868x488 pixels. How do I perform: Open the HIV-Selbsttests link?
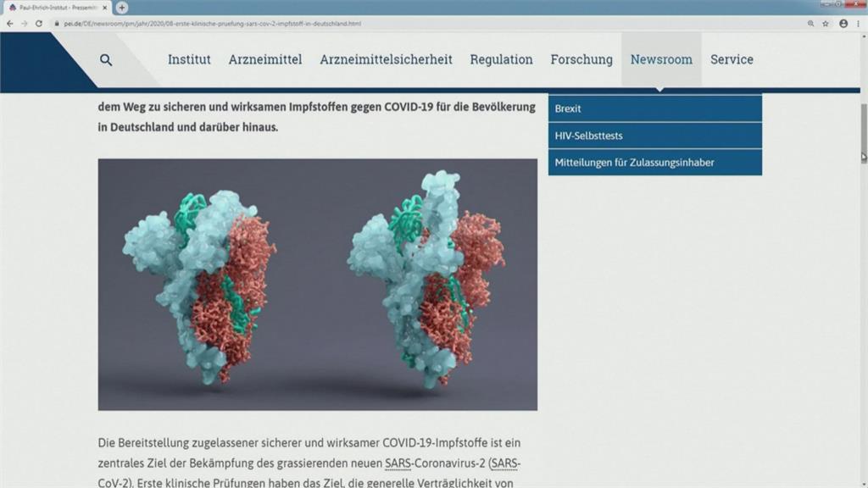[655, 136]
